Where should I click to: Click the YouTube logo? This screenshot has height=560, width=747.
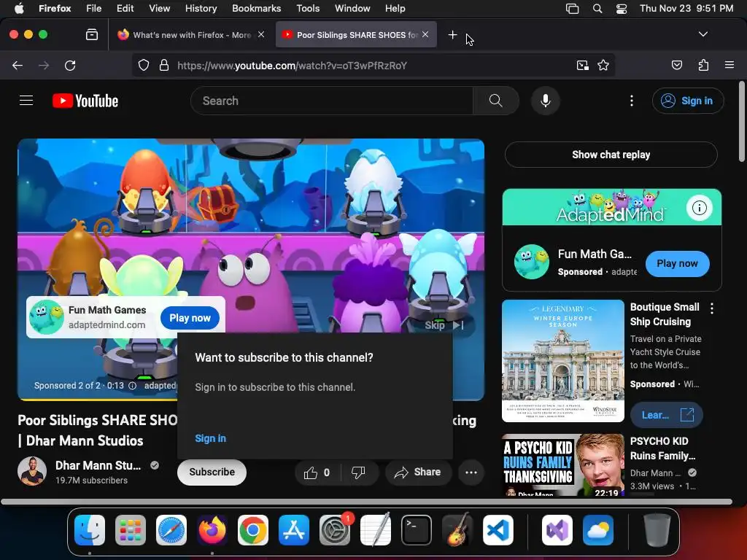coord(85,101)
